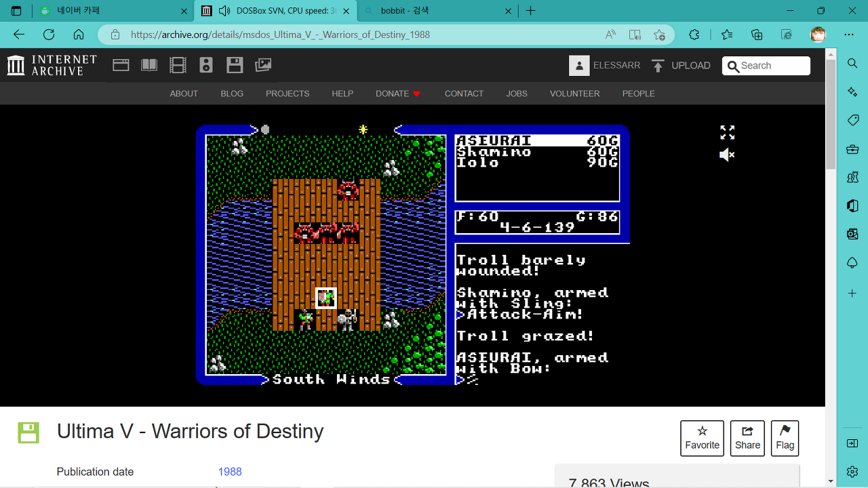The width and height of the screenshot is (868, 488).
Task: Open the Software floppy disk icon
Action: (x=235, y=65)
